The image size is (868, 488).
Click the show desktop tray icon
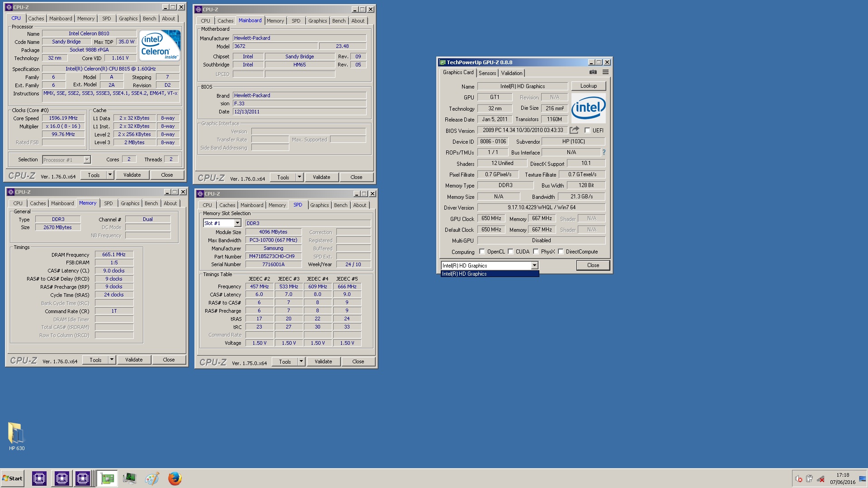tap(863, 479)
